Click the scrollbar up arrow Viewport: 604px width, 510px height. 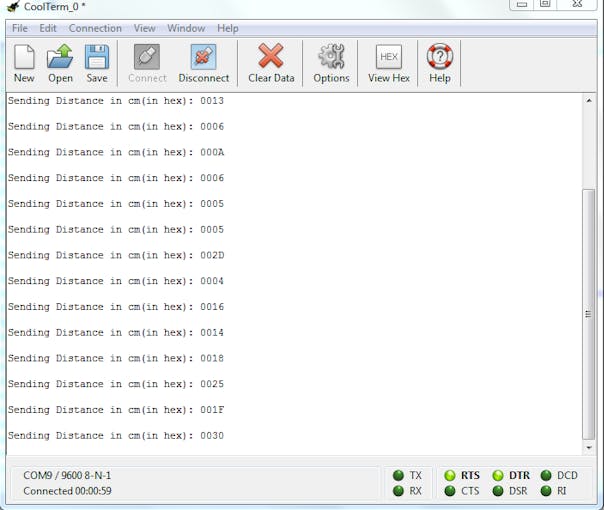589,101
